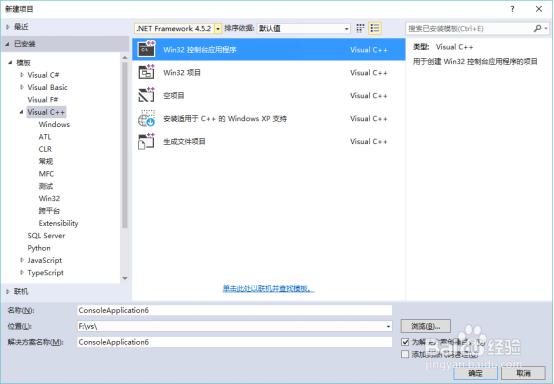Click the Windows XP support install icon

146,118
